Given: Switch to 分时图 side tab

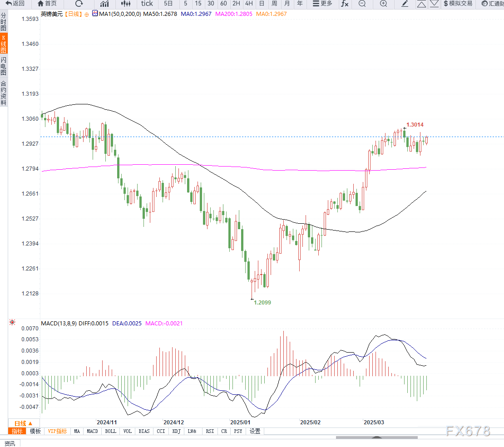Looking at the screenshot, I should coord(4,21).
